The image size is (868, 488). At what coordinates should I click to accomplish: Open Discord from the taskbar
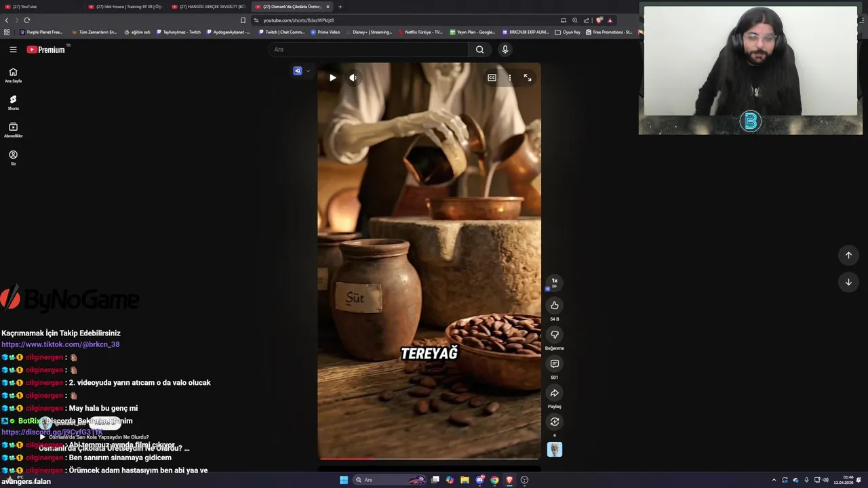480,480
